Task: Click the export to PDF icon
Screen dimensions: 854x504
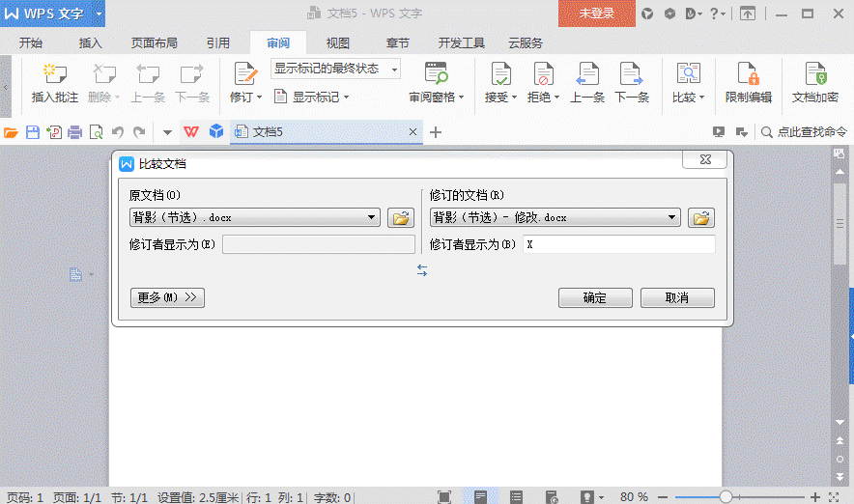Action: coord(54,132)
